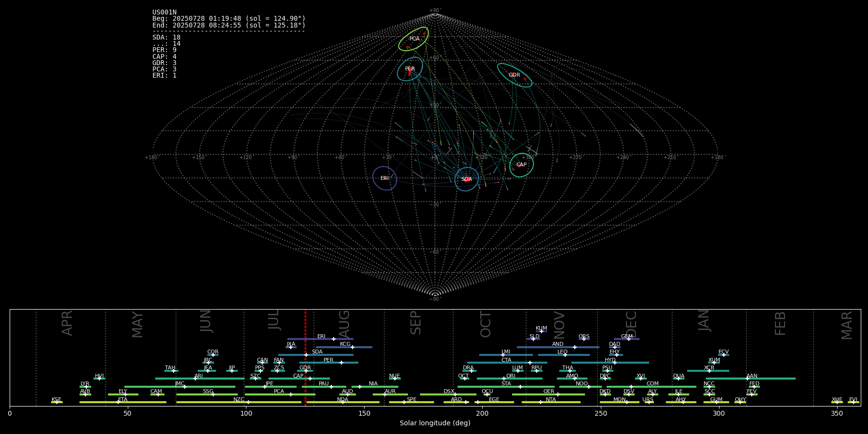Click the 'PER: 9' count entry

coord(164,50)
